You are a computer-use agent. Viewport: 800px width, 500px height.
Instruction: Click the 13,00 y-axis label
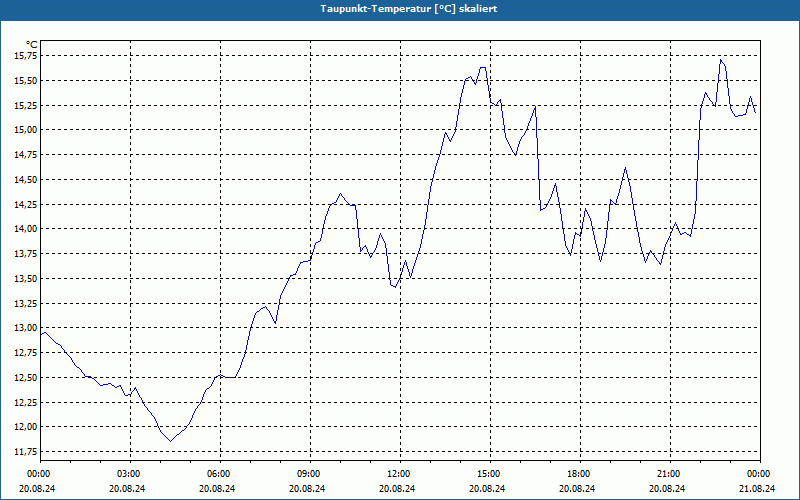click(26, 328)
